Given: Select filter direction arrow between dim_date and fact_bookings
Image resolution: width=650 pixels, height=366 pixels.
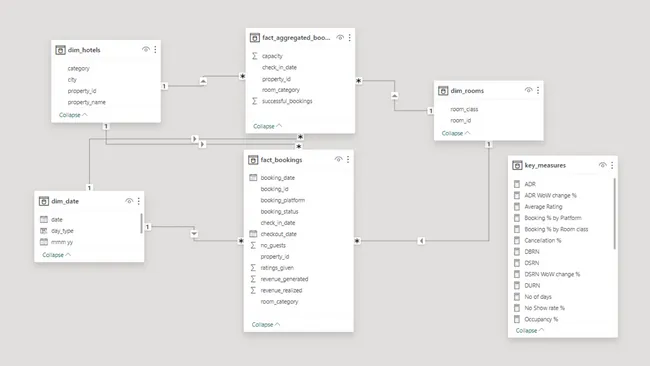Looking at the screenshot, I should click(x=194, y=233).
